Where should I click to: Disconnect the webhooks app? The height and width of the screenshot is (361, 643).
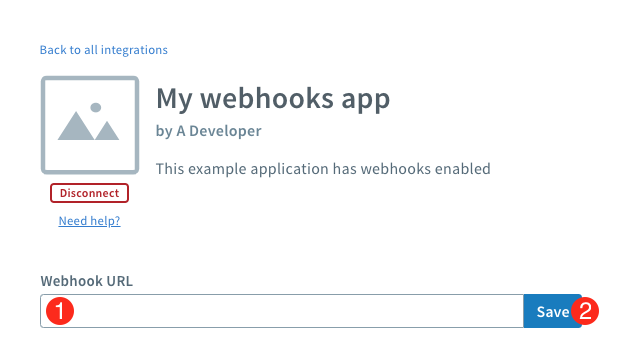(89, 193)
